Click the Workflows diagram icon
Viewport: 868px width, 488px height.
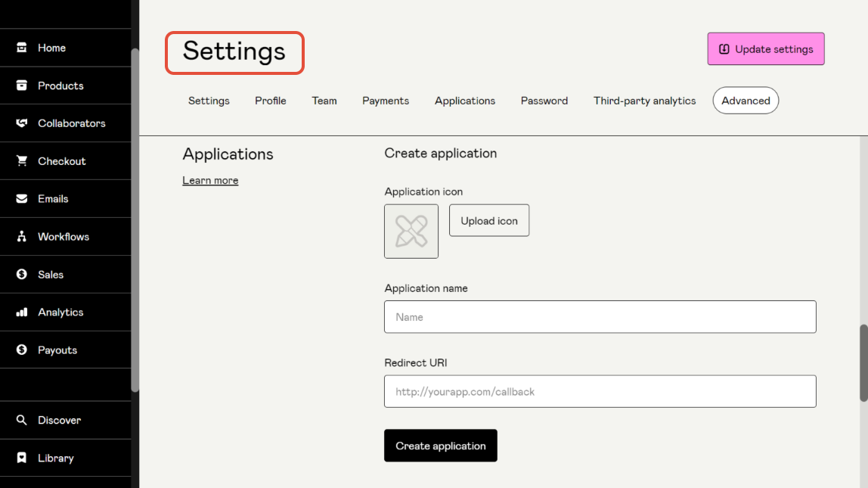pyautogui.click(x=22, y=237)
